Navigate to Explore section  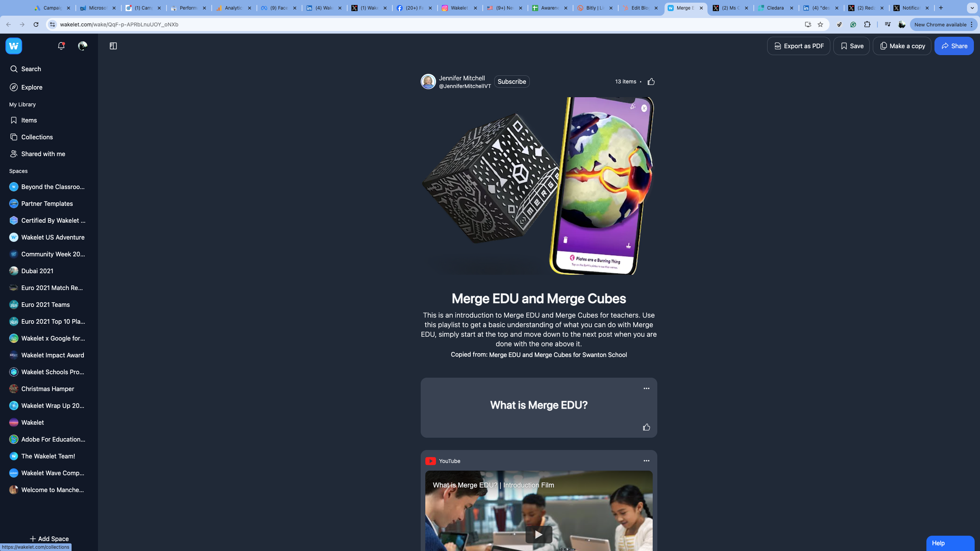pyautogui.click(x=31, y=87)
